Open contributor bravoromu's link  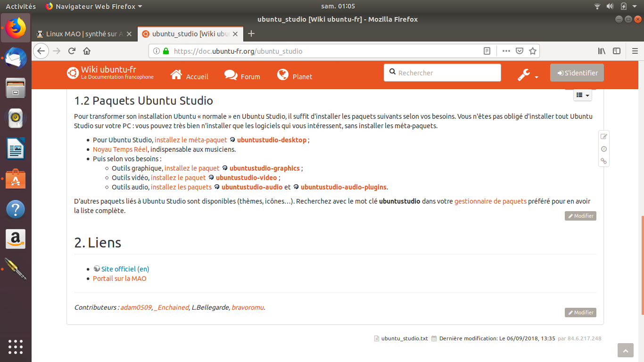248,307
